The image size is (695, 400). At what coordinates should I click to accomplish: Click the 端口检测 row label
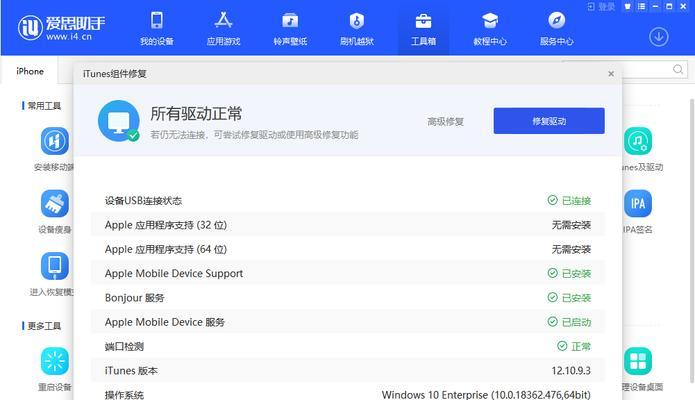tap(124, 346)
